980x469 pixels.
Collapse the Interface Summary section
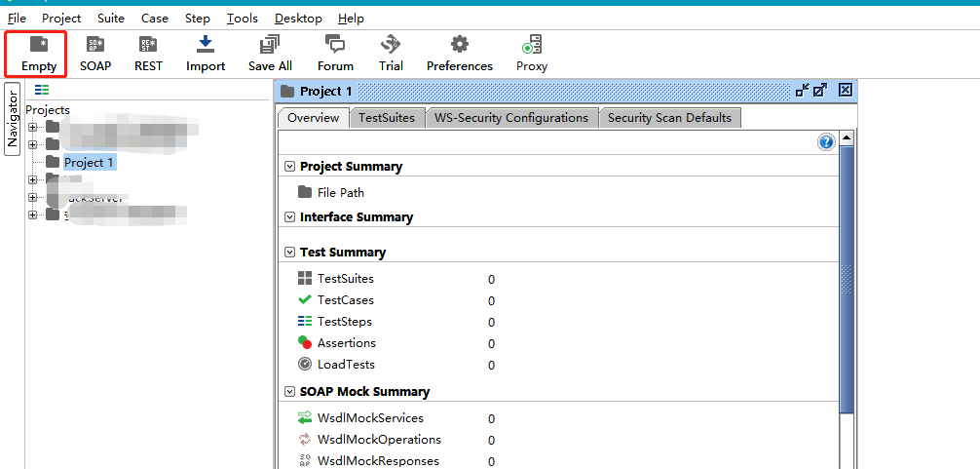pos(289,217)
